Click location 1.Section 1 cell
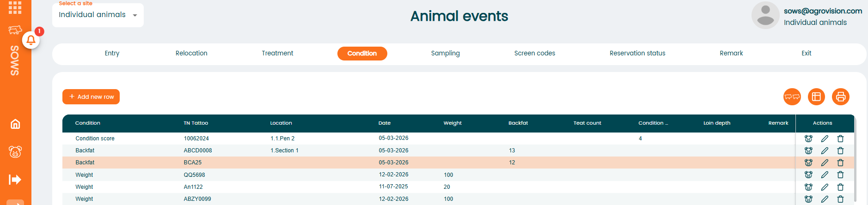Viewport: 868px width, 205px height. pos(284,151)
